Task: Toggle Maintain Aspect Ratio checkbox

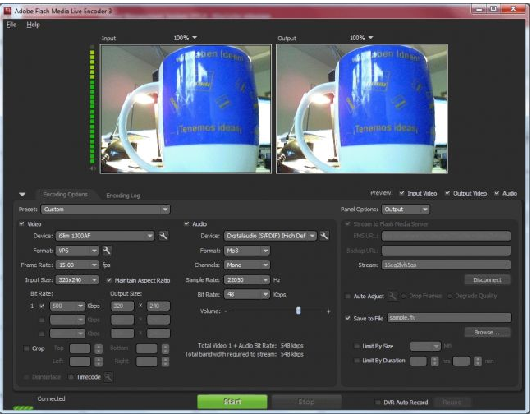Action: pyautogui.click(x=108, y=280)
